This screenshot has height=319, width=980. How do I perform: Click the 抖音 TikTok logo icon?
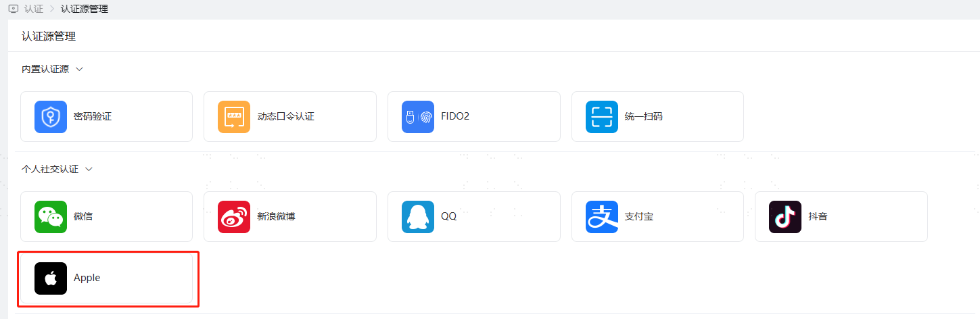click(x=785, y=217)
